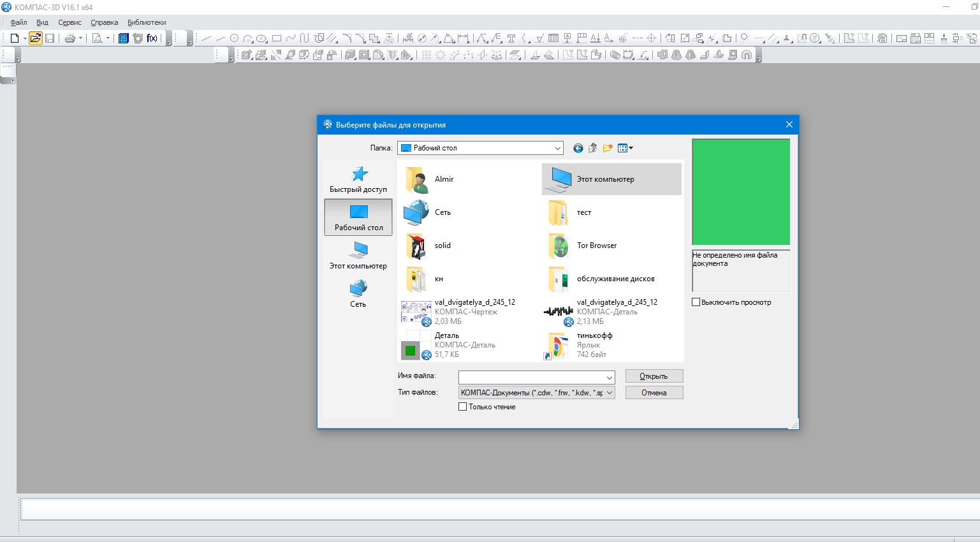Screen dimensions: 980x542
Task: Click the Print preview magnifier icon
Action: tap(98, 38)
